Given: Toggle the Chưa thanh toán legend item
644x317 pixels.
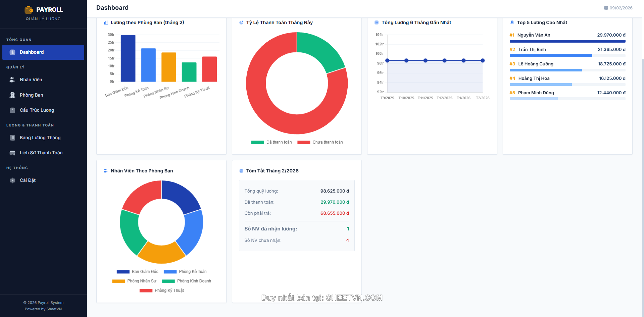Looking at the screenshot, I should click(x=320, y=142).
